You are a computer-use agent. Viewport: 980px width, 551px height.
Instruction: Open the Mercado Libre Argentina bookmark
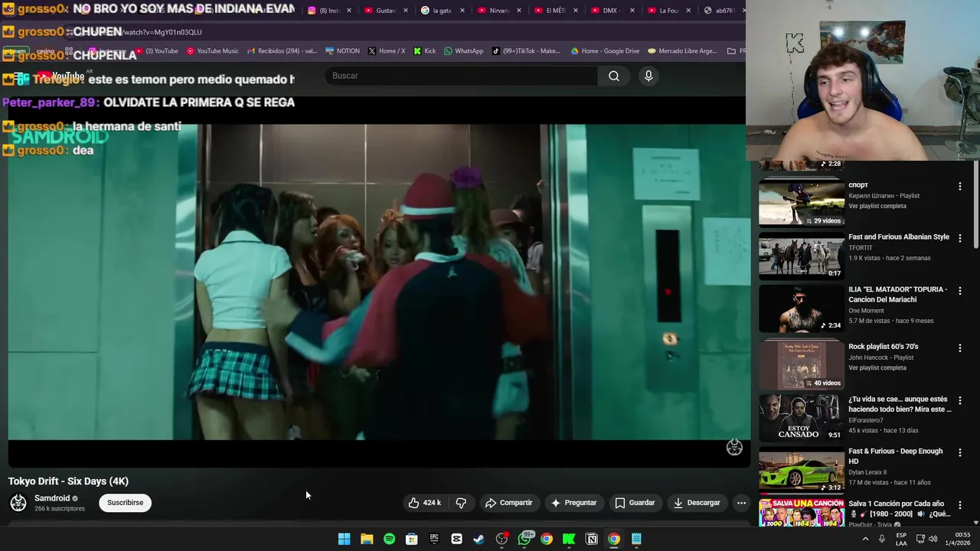click(x=682, y=51)
